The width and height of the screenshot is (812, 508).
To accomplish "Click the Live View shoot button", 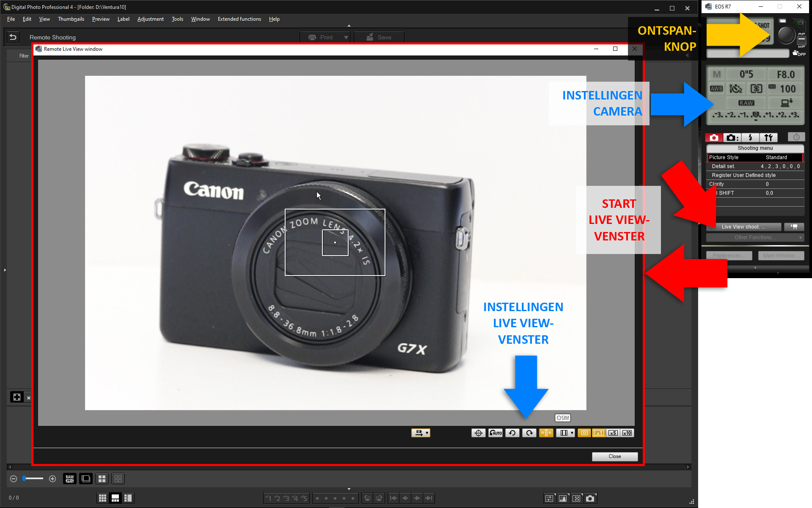I will click(743, 227).
